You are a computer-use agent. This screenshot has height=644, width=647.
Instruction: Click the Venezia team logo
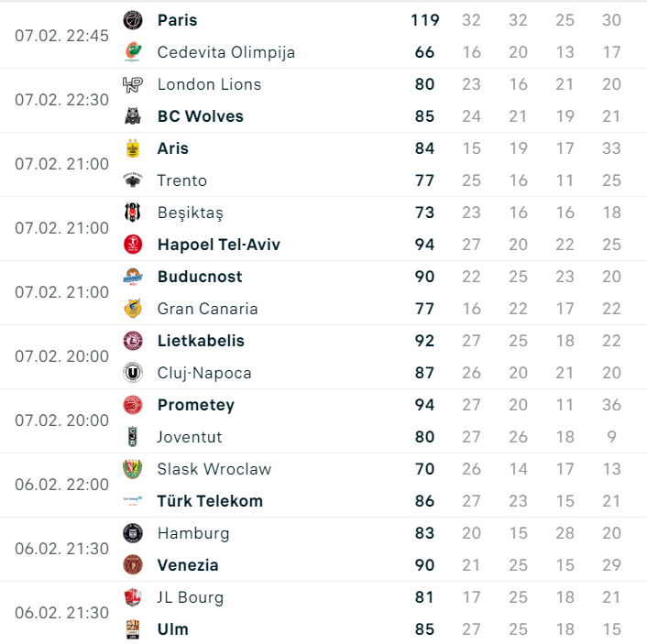(133, 565)
